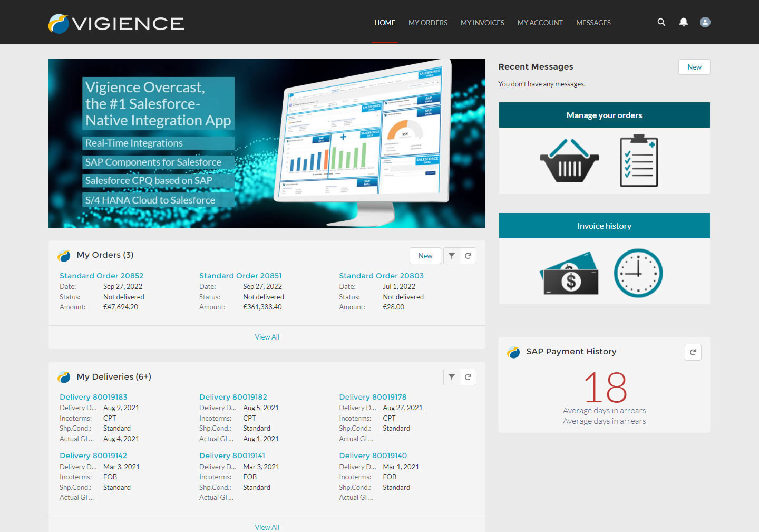Open the search magnifier icon

tap(661, 22)
